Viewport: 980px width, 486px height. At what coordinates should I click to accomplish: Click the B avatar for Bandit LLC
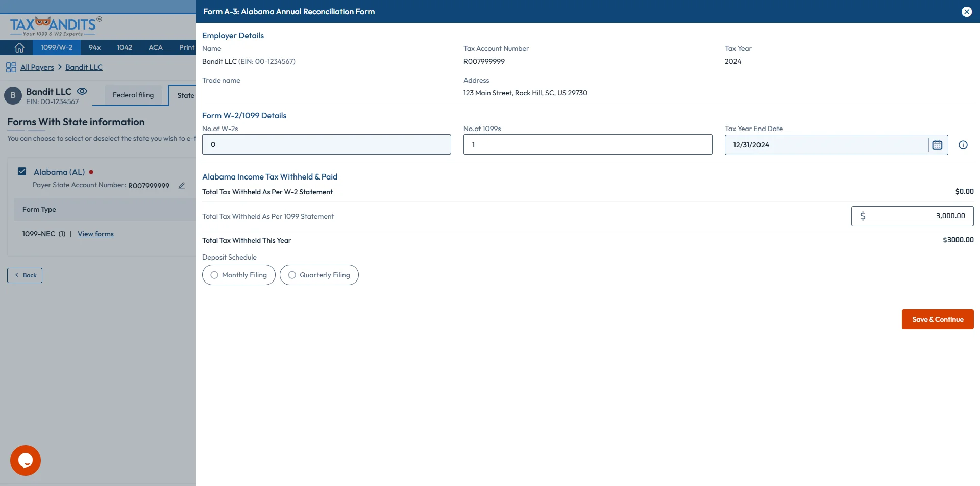(13, 95)
